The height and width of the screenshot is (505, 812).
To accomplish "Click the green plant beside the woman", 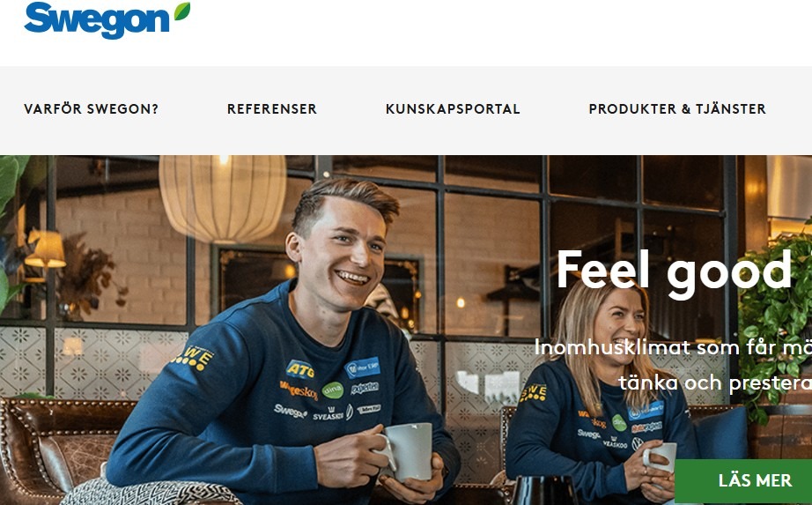I will pos(775,322).
